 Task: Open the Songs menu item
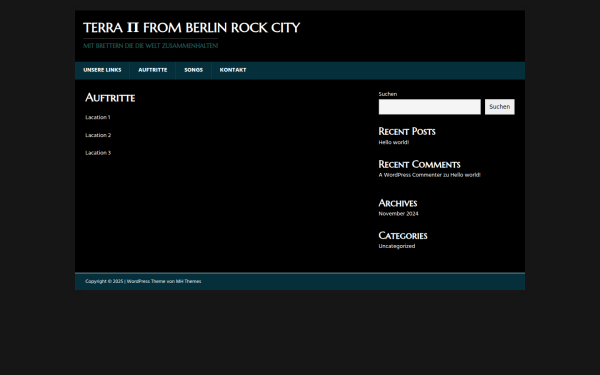[193, 70]
